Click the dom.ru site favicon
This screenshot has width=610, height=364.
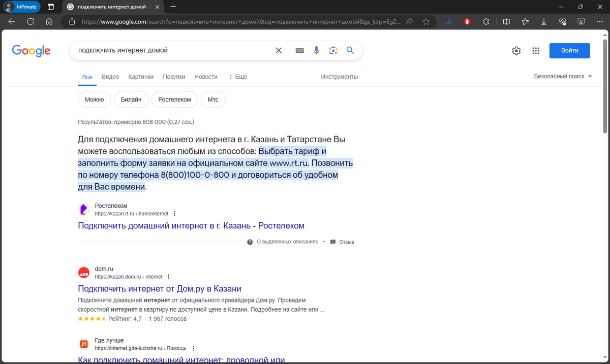(x=84, y=273)
